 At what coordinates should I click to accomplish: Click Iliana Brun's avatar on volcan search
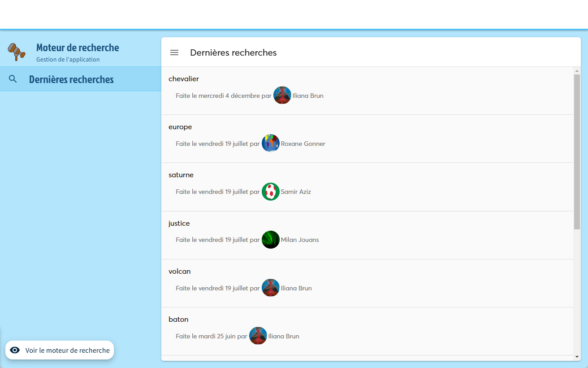pyautogui.click(x=270, y=288)
